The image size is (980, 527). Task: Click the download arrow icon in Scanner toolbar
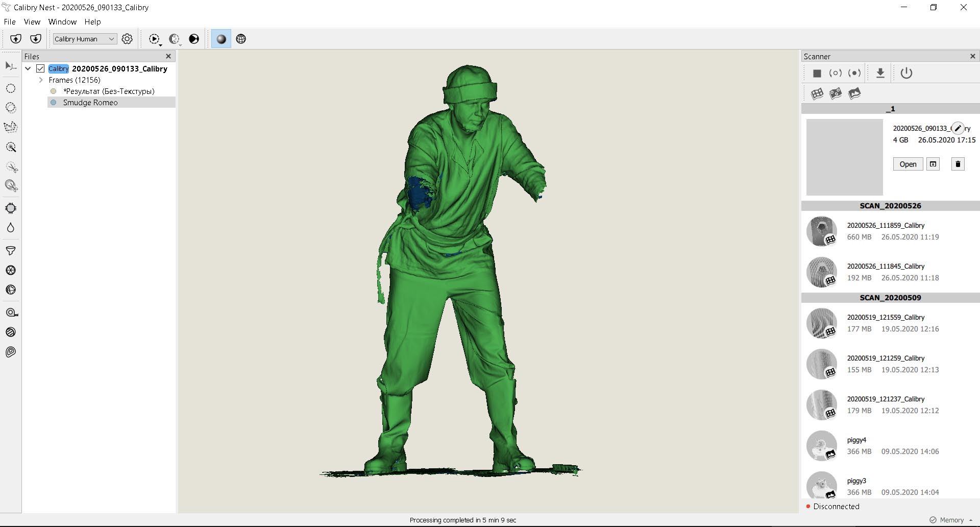click(880, 73)
